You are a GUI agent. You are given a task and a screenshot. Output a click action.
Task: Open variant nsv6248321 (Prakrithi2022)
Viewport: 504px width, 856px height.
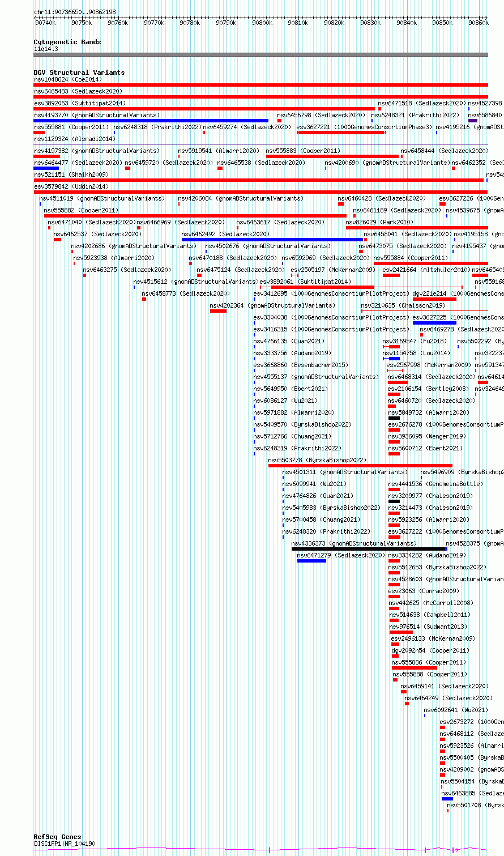pos(415,115)
